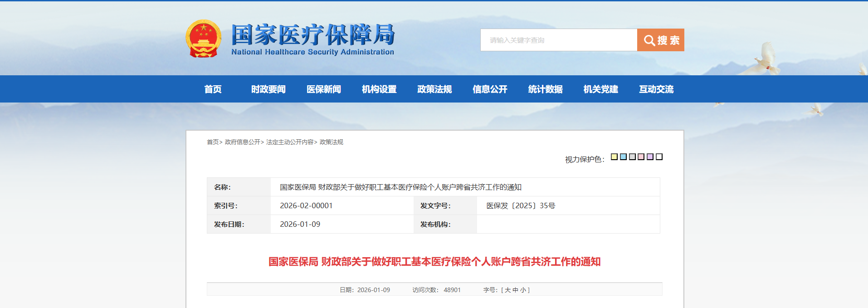Open the 统计数据 navigation item

(545, 89)
